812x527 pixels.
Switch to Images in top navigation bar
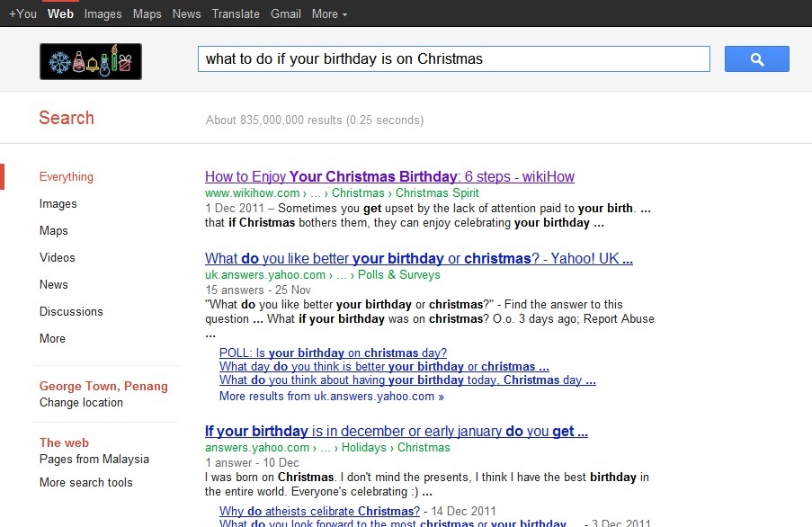coord(103,14)
